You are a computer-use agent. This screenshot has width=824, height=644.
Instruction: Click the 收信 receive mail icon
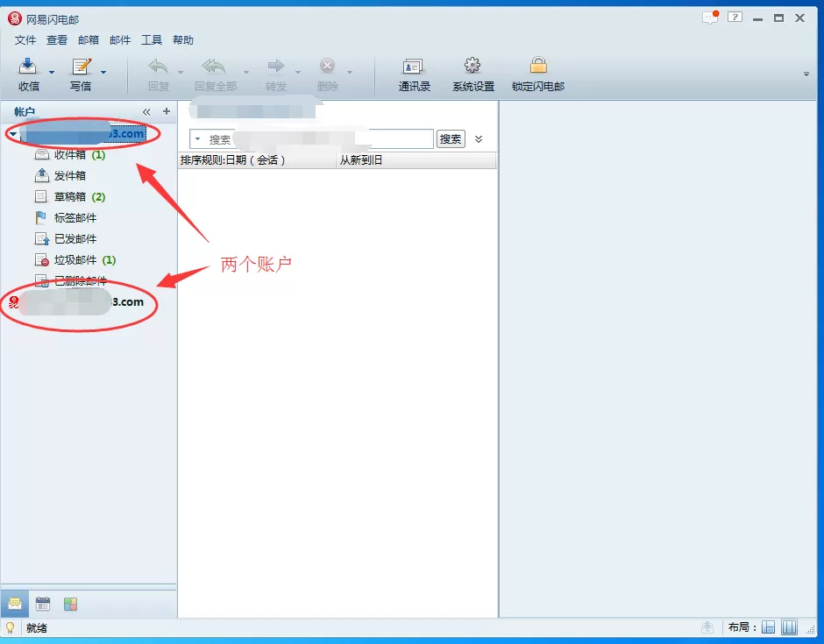(x=28, y=67)
